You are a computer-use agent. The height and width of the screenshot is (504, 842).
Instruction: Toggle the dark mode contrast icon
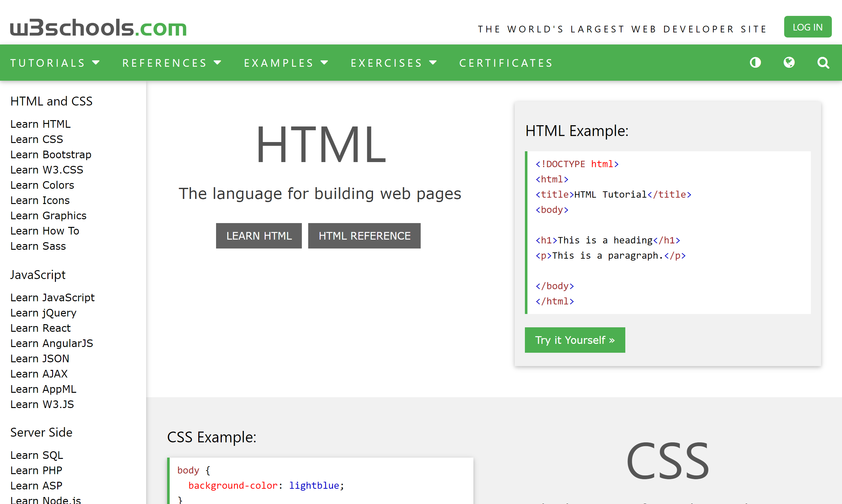tap(756, 63)
